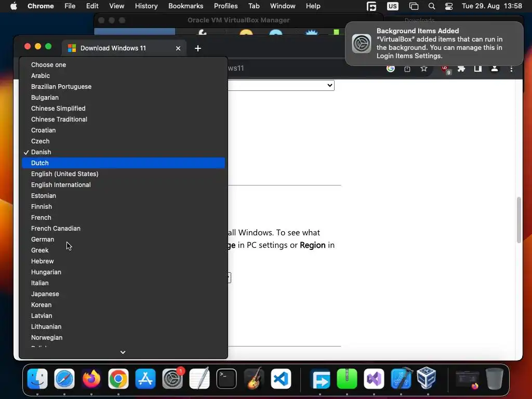Screen dimensions: 532x399
Task: Open the green archive utility Dock icon
Action: coord(347,379)
